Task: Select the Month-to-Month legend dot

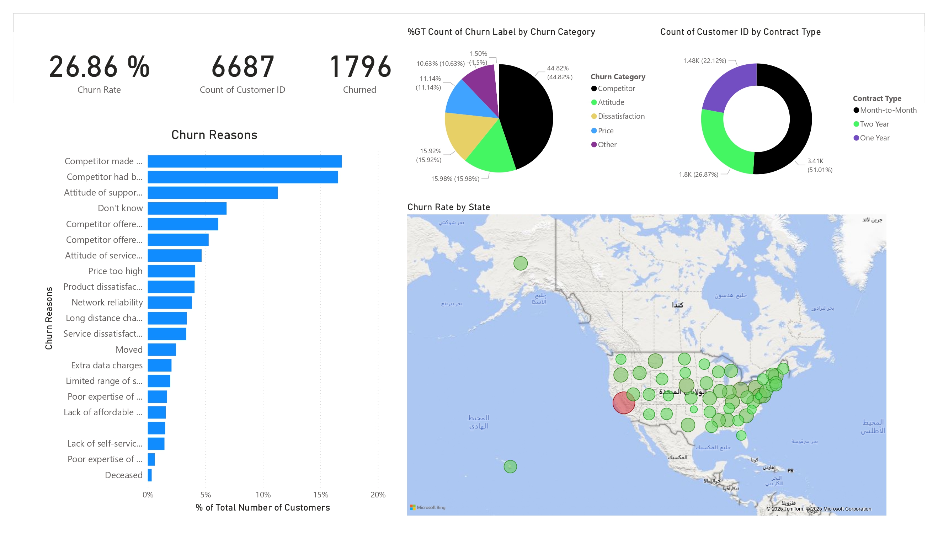Action: click(857, 110)
